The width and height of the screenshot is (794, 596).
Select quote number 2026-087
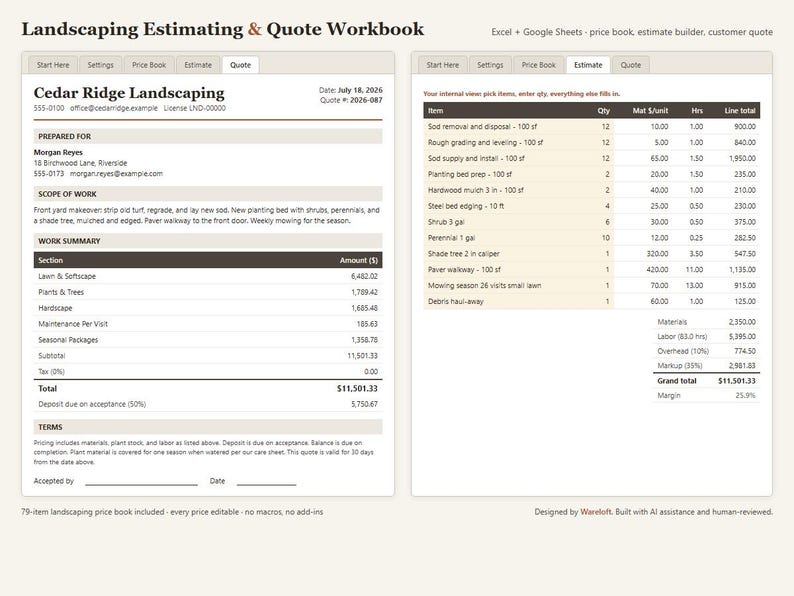[366, 100]
